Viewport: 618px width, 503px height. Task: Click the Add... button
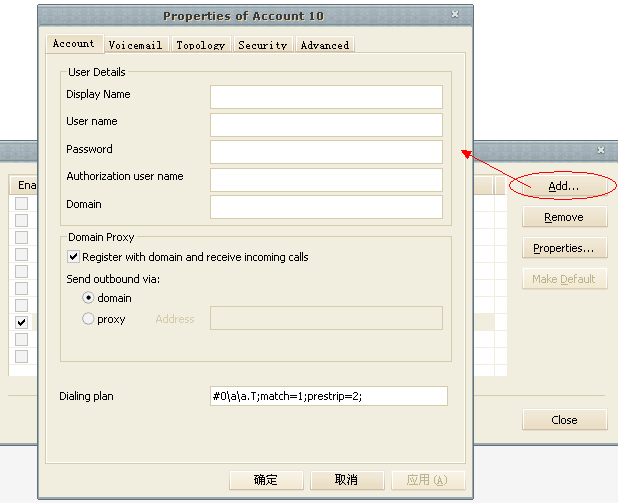tap(564, 187)
